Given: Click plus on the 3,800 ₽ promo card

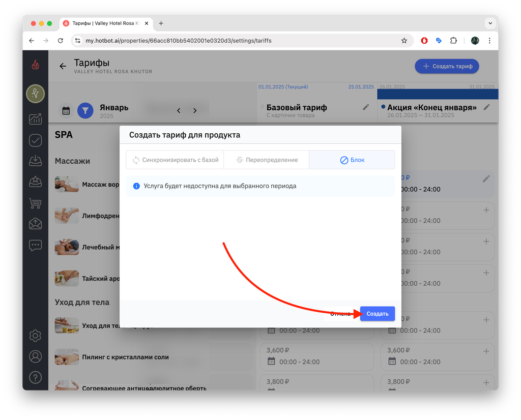Looking at the screenshot, I should (x=486, y=382).
